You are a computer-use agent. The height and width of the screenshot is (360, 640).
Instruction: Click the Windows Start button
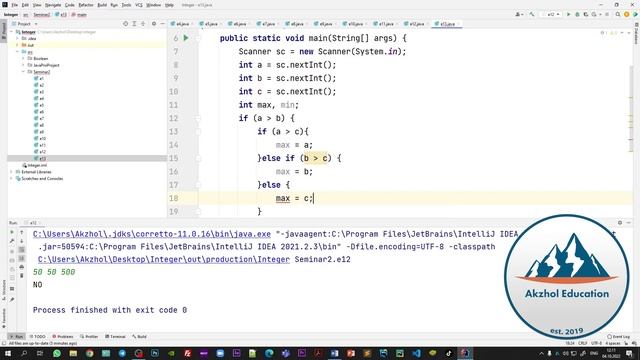(7, 353)
